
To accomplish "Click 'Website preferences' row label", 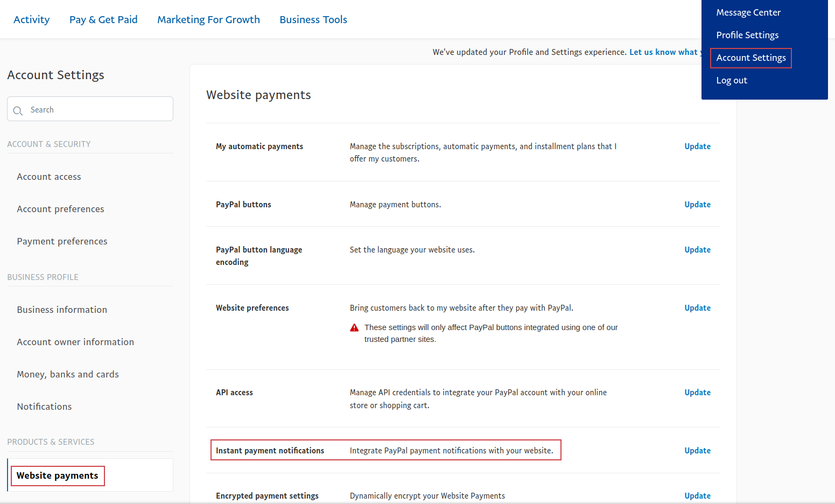I will (x=252, y=308).
